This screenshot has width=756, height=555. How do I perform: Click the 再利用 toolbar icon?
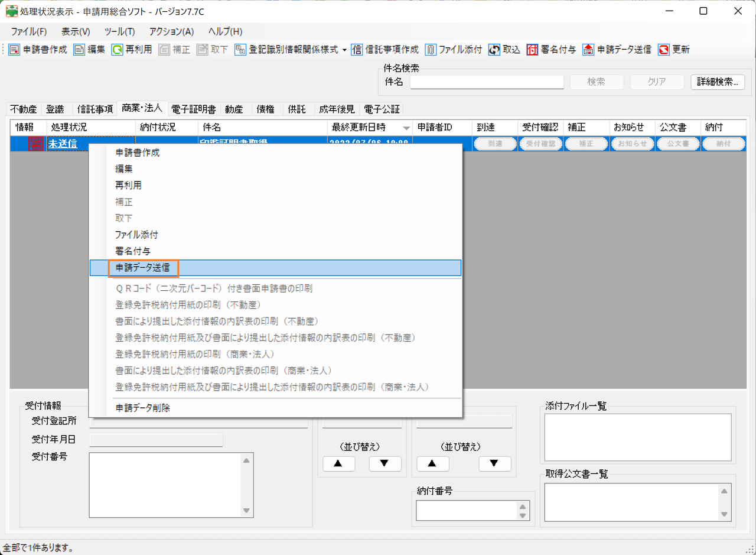pos(117,50)
